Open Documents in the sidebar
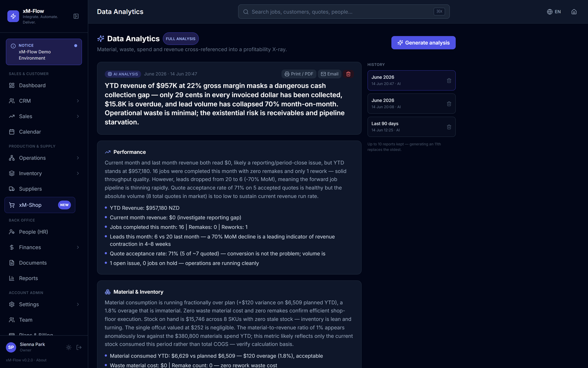Screen dimensions: 588x368 point(44,263)
